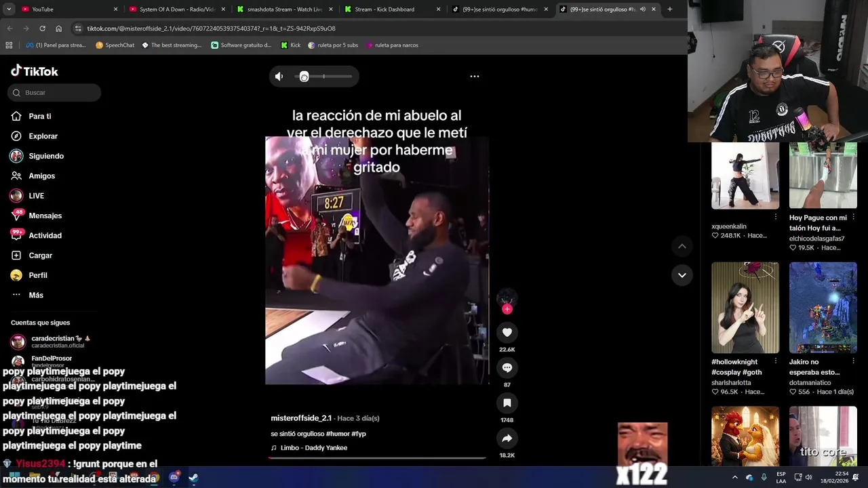Mute the active TikTok tab audio

pos(642,9)
